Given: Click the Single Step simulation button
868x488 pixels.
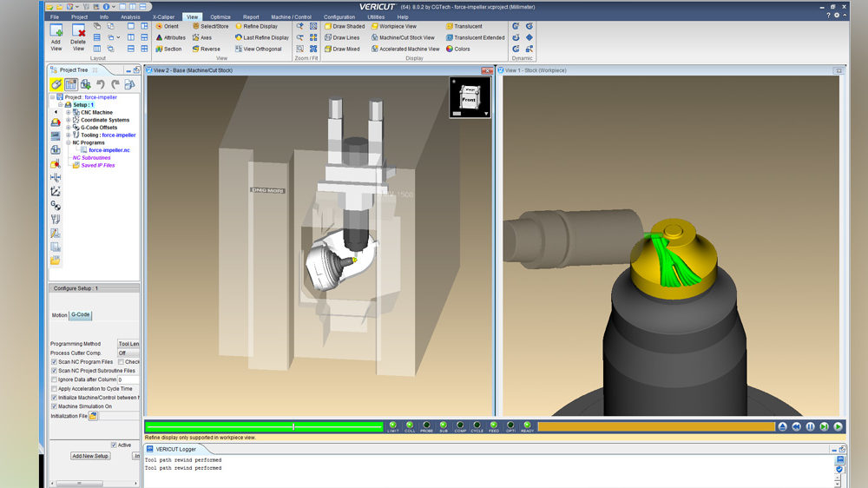Looking at the screenshot, I should (x=825, y=426).
